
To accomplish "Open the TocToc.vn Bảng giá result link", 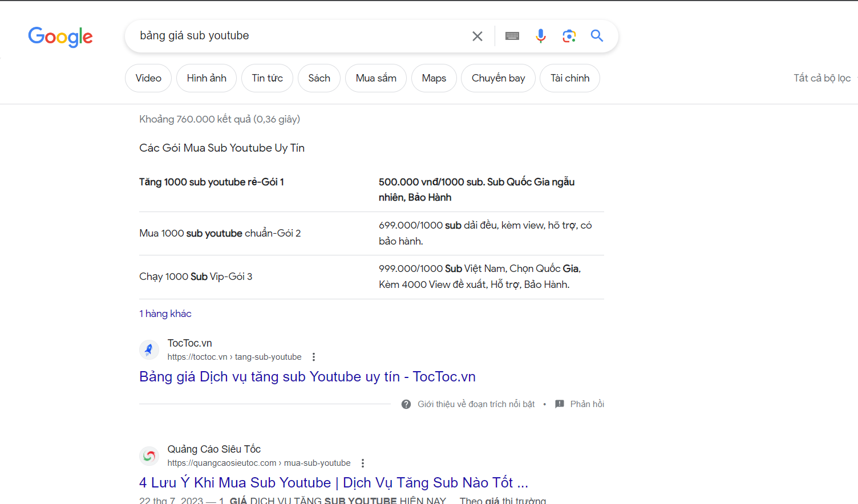I will [307, 377].
